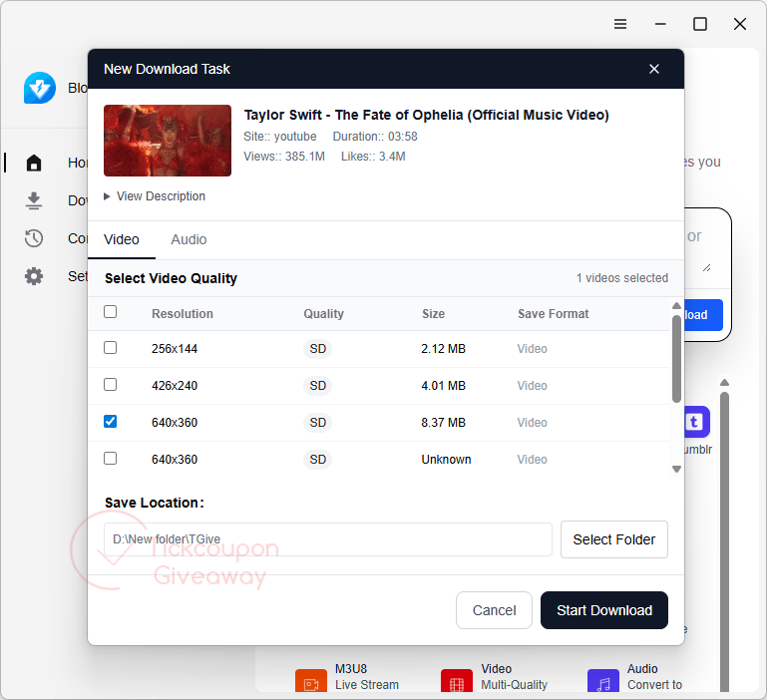Click the quality list scroll-up arrow
The height and width of the screenshot is (700, 767).
pos(676,306)
